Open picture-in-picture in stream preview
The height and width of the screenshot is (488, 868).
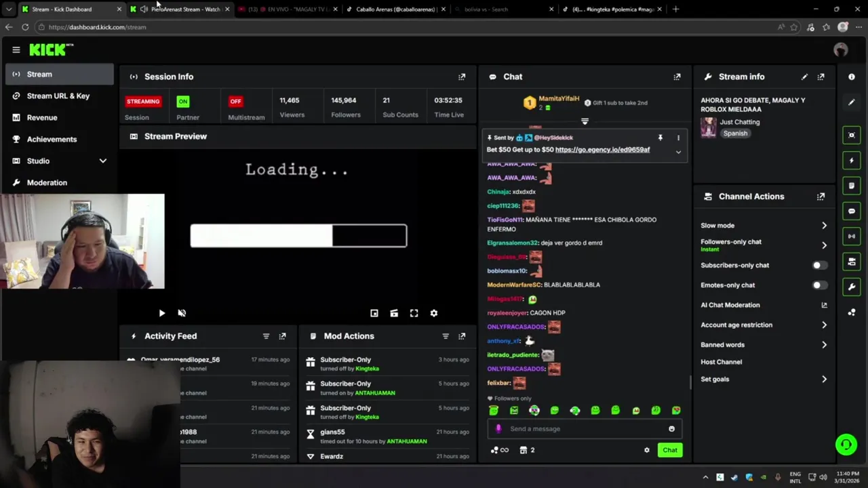[x=374, y=313]
